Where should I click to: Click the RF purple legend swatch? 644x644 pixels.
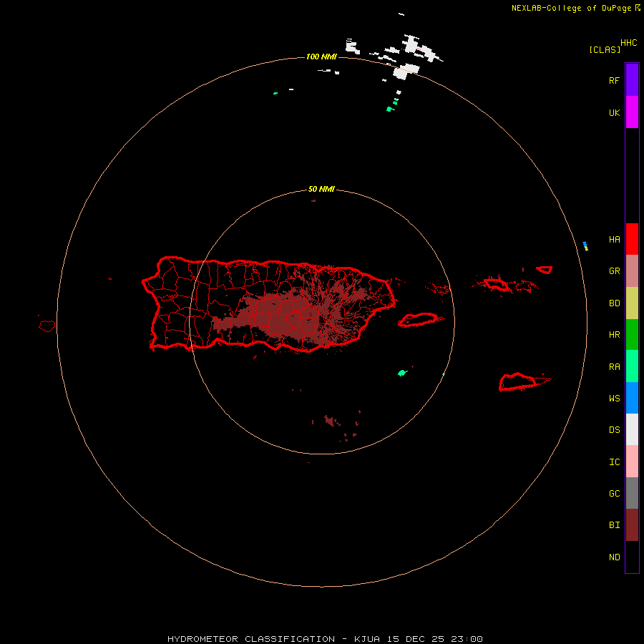(x=632, y=80)
